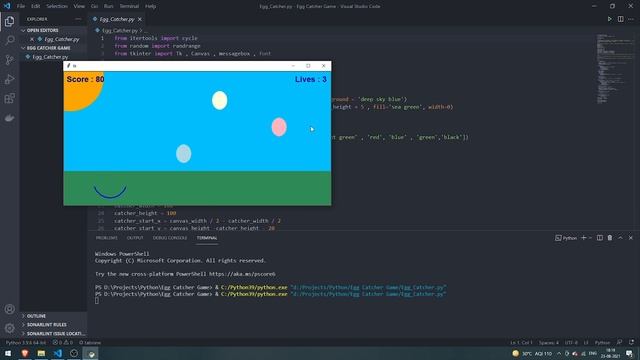Image resolution: width=640 pixels, height=360 pixels.
Task: Open the Edit menu
Action: (x=36, y=6)
